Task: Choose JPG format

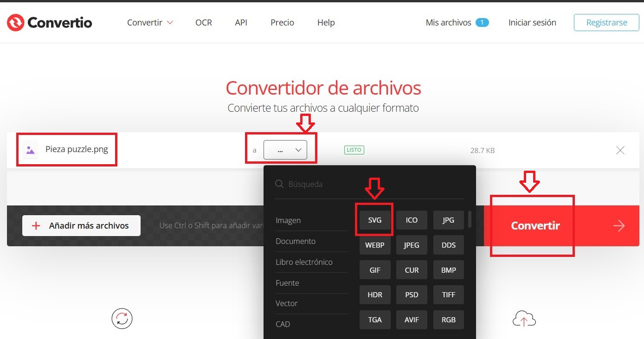Action: point(448,220)
